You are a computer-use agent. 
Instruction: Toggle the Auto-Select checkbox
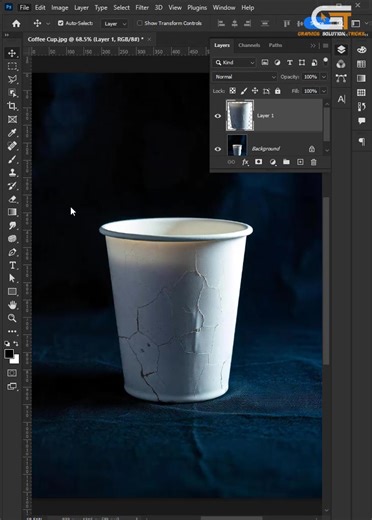pos(61,23)
